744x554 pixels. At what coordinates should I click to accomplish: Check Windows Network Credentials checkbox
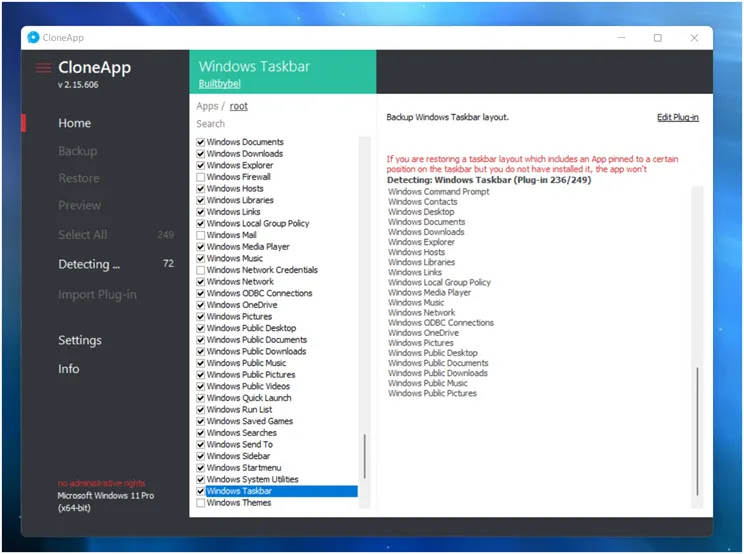pos(201,270)
